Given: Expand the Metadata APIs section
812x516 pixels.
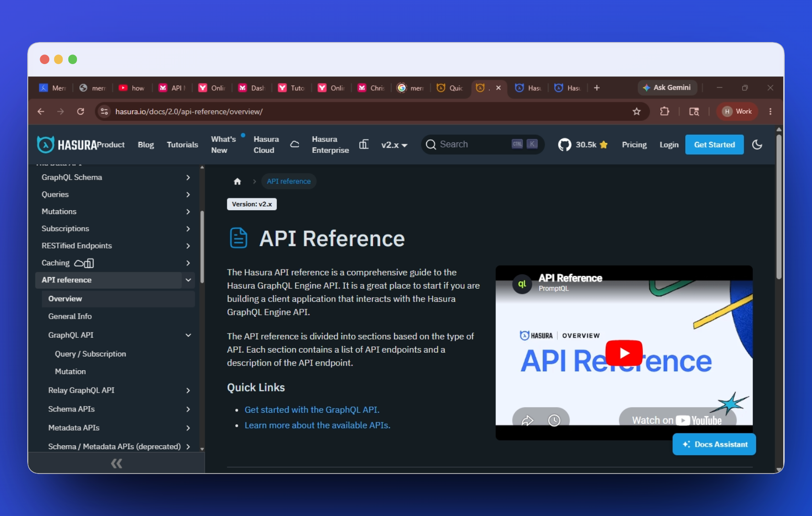Looking at the screenshot, I should coord(188,428).
